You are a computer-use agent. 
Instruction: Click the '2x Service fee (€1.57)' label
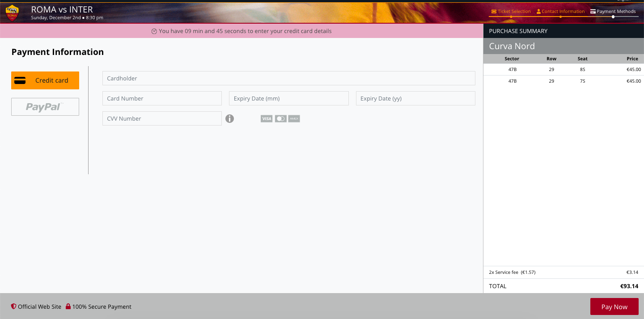512,273
